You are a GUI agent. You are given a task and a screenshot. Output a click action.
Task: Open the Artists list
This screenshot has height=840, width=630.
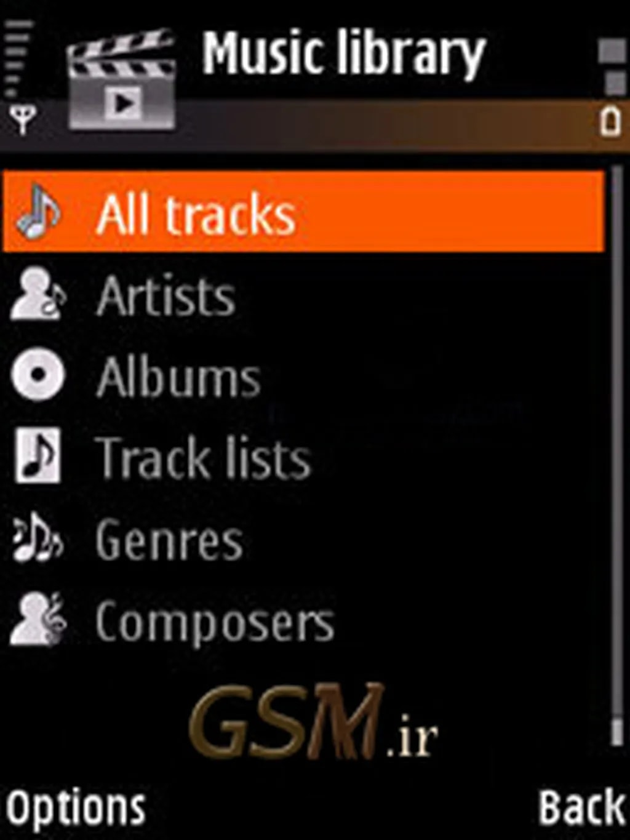(304, 296)
